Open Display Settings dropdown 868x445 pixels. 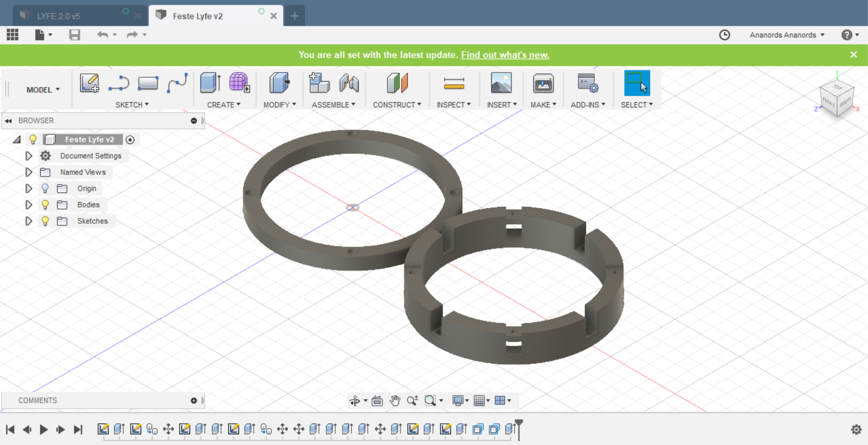point(460,401)
